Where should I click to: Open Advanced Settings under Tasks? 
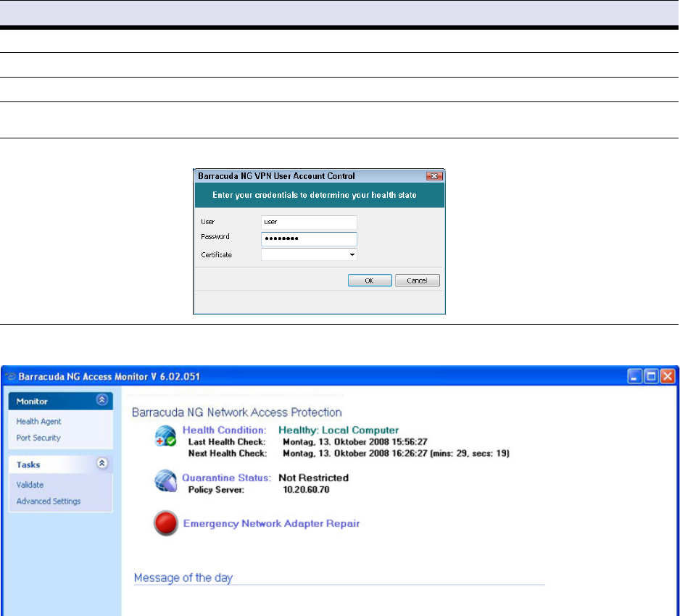(49, 501)
